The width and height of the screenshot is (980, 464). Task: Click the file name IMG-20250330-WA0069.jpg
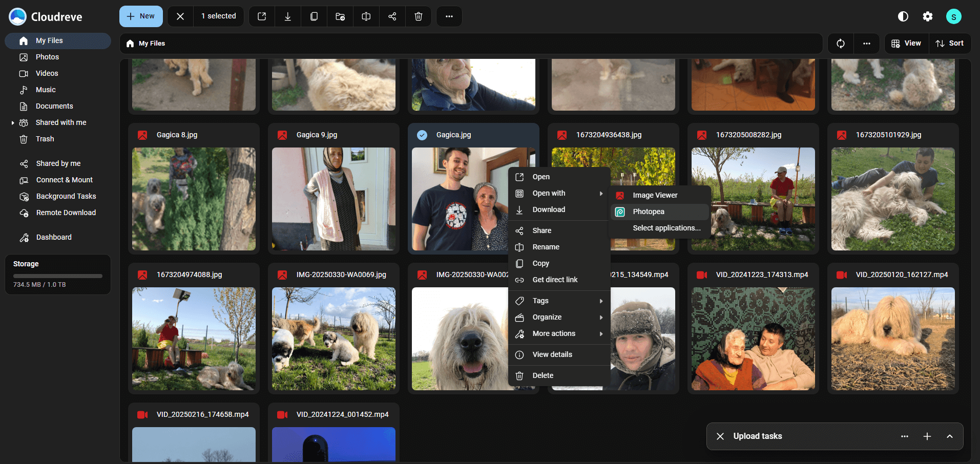pyautogui.click(x=341, y=275)
